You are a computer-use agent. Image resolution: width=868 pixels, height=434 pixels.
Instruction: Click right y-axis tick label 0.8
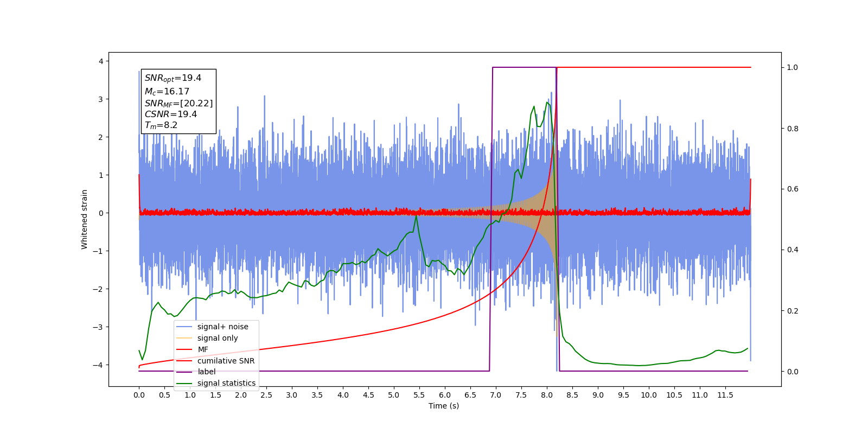792,129
